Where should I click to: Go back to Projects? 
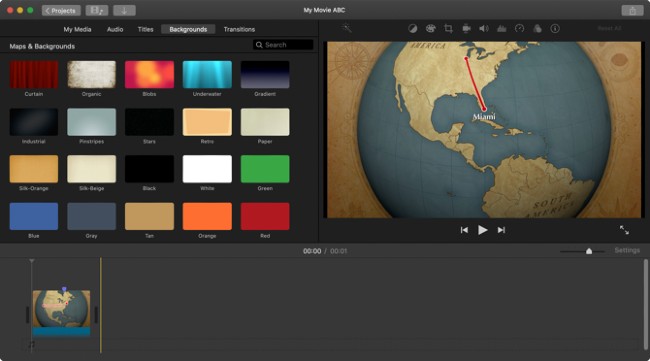(61, 10)
